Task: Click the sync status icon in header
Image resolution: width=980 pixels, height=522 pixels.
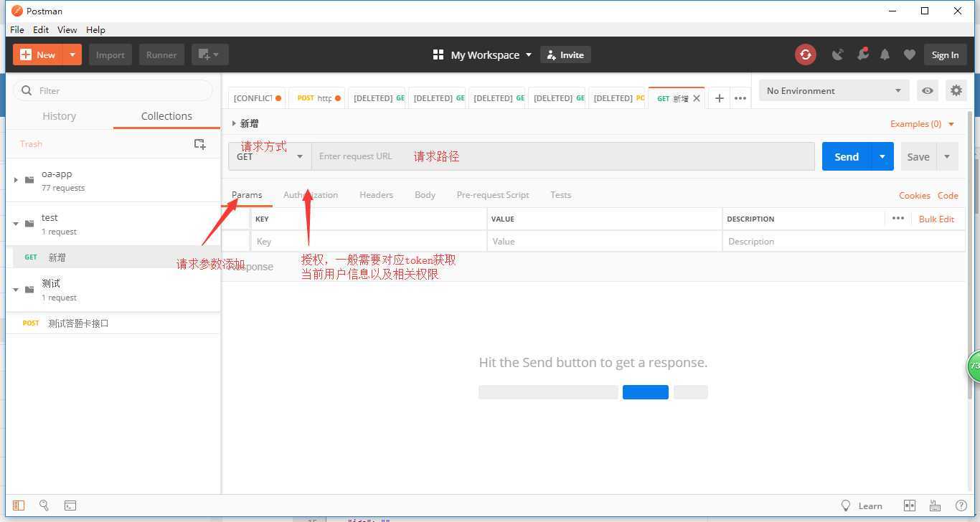Action: click(805, 54)
